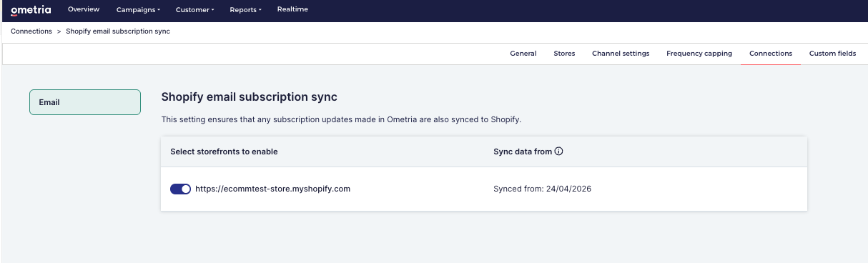Image resolution: width=868 pixels, height=263 pixels.
Task: Click the 'Select storefronts to enable' column header
Action: (224, 152)
